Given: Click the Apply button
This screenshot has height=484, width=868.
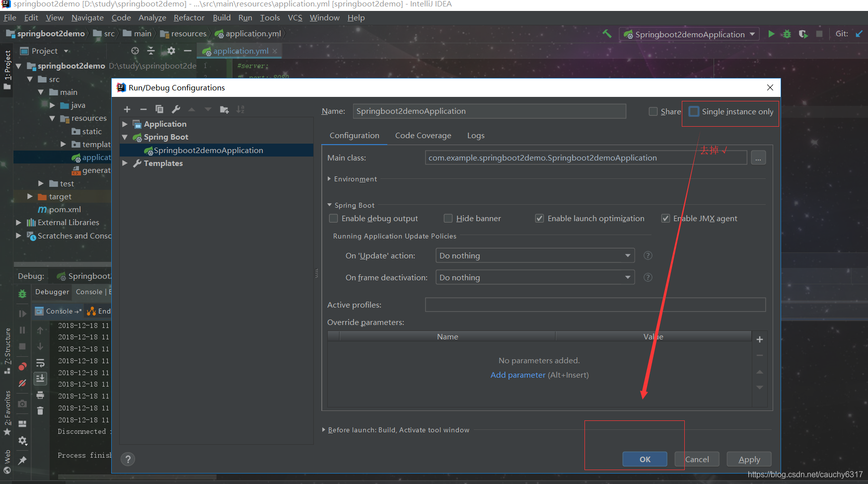Looking at the screenshot, I should click(749, 459).
